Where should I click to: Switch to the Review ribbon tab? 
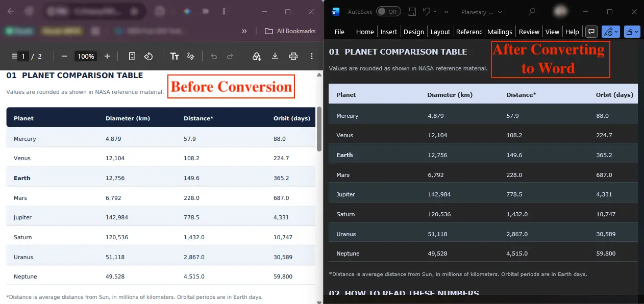[529, 32]
